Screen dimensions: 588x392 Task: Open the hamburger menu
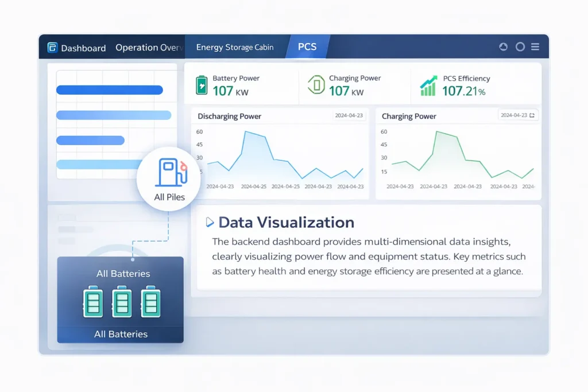535,47
